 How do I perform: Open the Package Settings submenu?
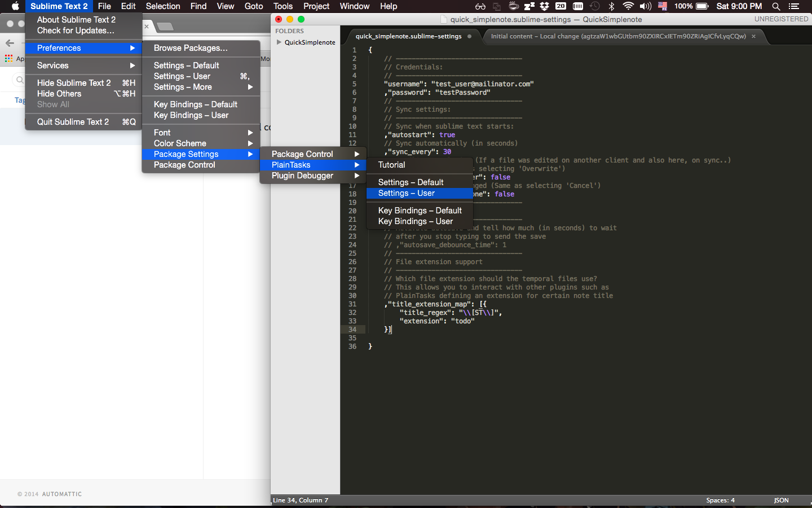tap(201, 154)
